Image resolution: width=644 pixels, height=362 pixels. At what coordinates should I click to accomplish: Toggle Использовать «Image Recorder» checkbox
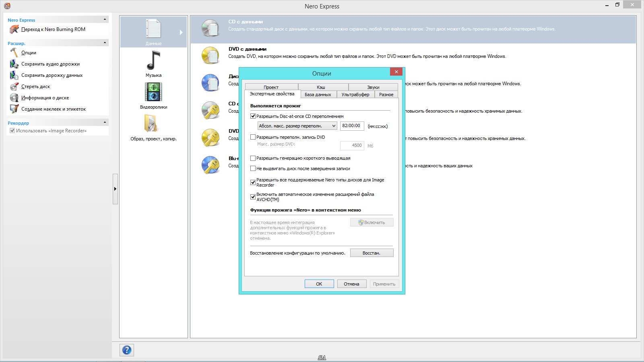tap(12, 131)
